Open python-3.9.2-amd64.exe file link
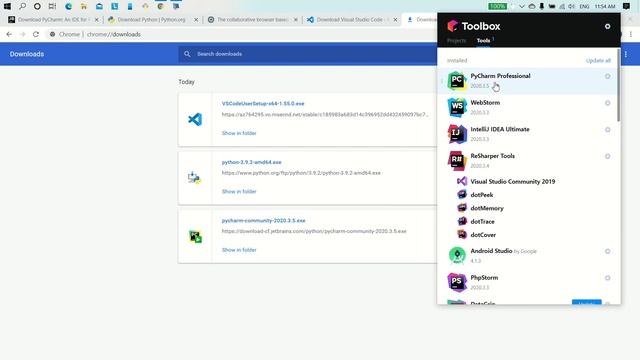Viewport: 640px width, 360px height. pos(251,162)
